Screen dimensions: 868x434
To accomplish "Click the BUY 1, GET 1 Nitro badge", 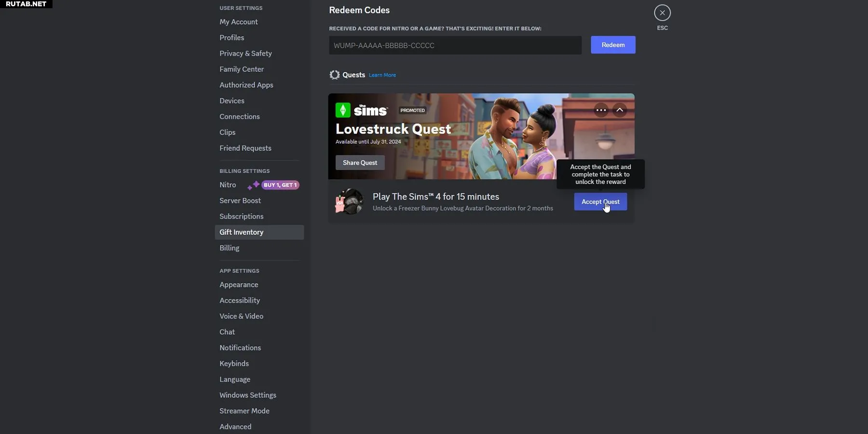I will click(x=280, y=185).
